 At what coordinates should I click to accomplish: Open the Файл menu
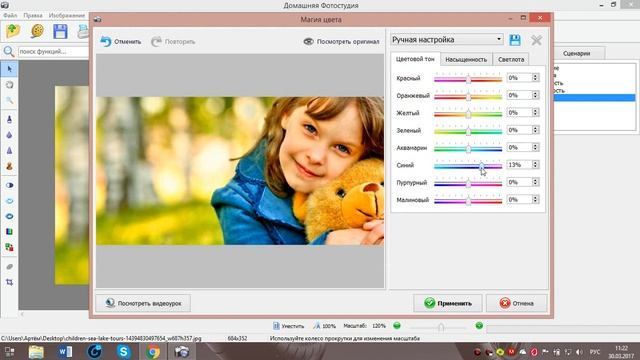(10, 16)
